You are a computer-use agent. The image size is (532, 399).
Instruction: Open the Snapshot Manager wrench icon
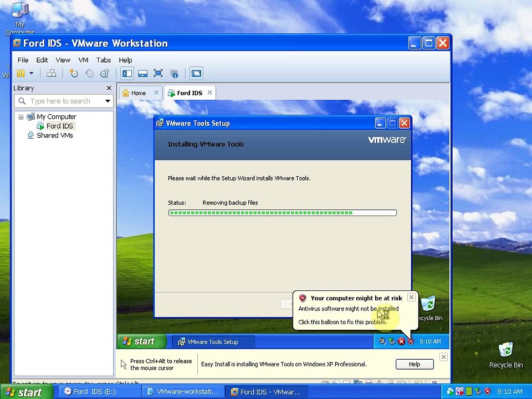coord(105,73)
